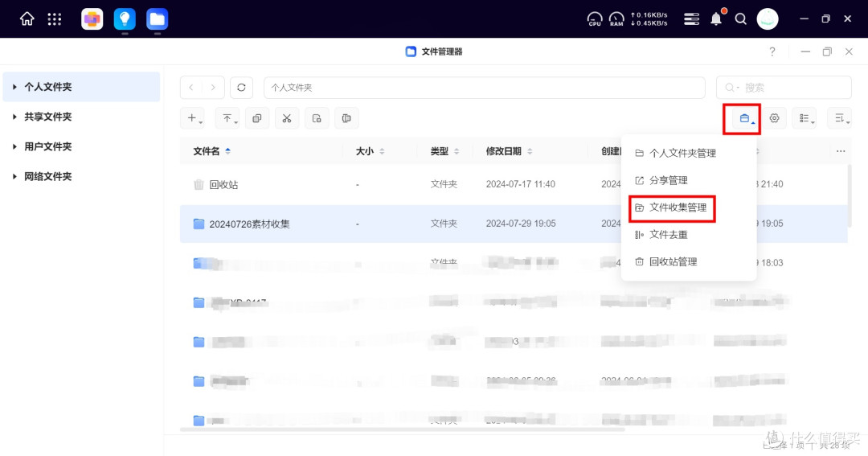This screenshot has height=456, width=868.
Task: Choose 文件去重 from the menu
Action: (x=689, y=234)
